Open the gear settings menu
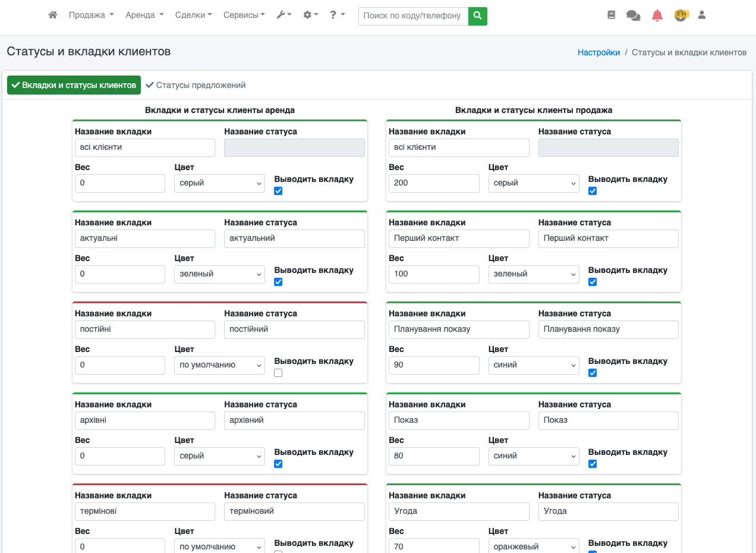 coord(310,15)
